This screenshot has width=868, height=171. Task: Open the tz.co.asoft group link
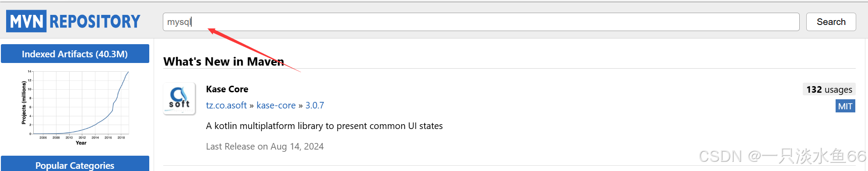226,105
